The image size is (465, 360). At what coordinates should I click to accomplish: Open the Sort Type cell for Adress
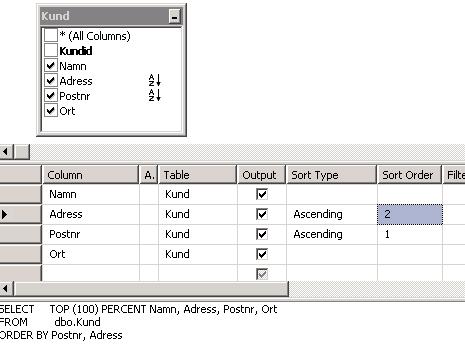point(332,214)
